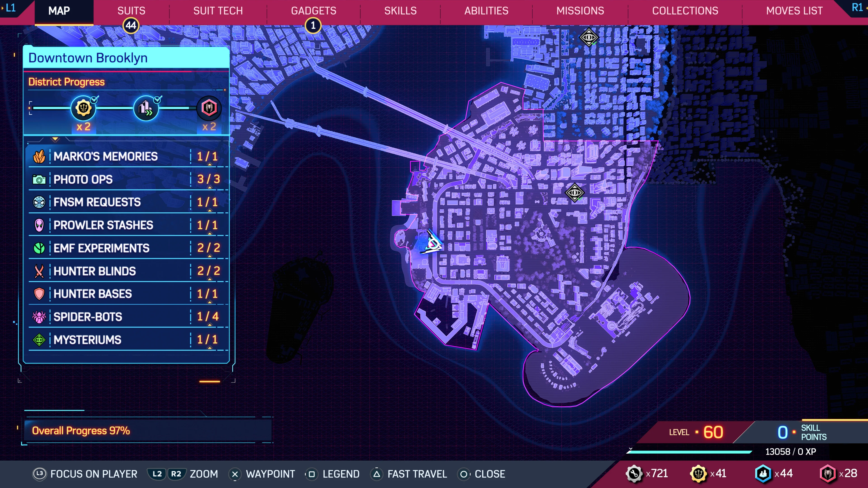Click the fast travel unlock icon in District Progress
The width and height of the screenshot is (868, 488).
coord(146,108)
